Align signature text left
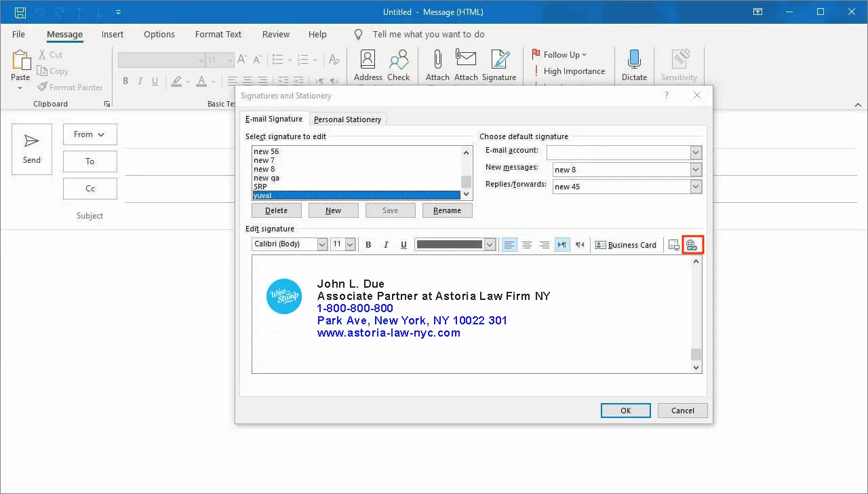The width and height of the screenshot is (868, 494). pyautogui.click(x=509, y=245)
